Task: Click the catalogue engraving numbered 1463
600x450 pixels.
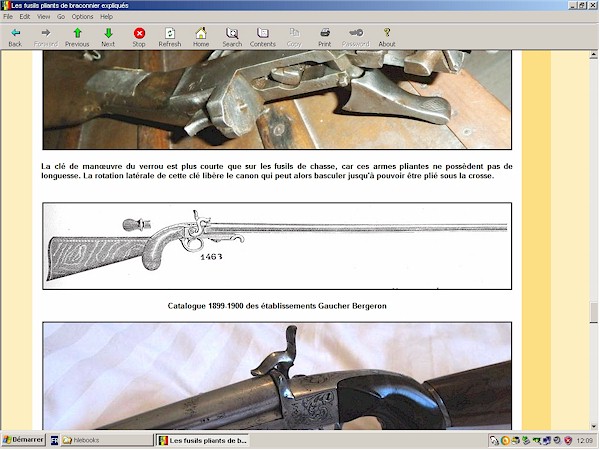Action: click(x=277, y=246)
